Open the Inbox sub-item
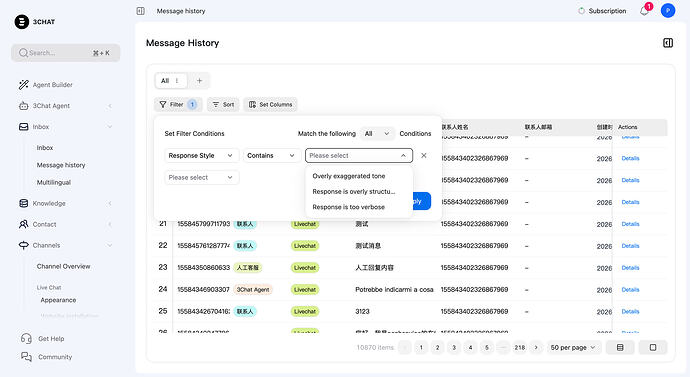This screenshot has height=377, width=690. 45,148
